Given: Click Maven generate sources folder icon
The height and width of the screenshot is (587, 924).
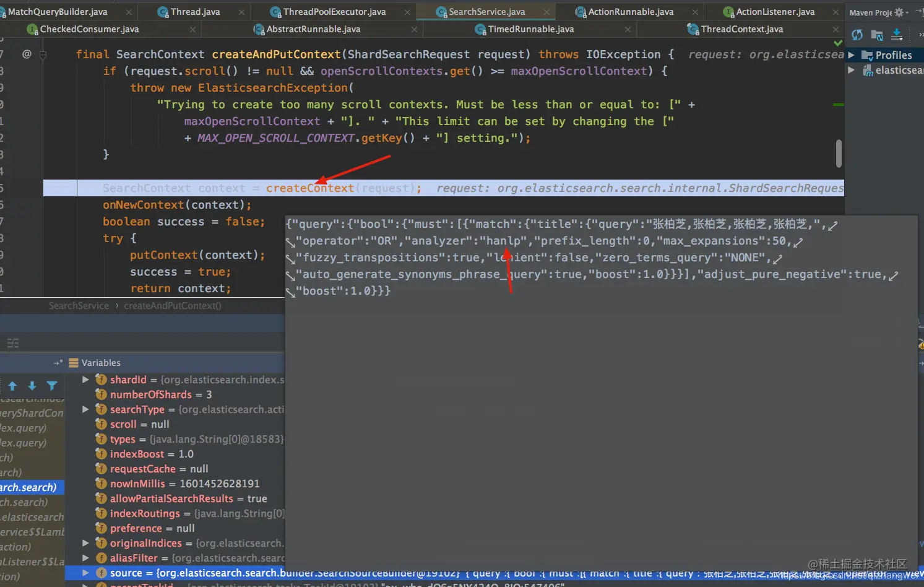Looking at the screenshot, I should coord(877,35).
